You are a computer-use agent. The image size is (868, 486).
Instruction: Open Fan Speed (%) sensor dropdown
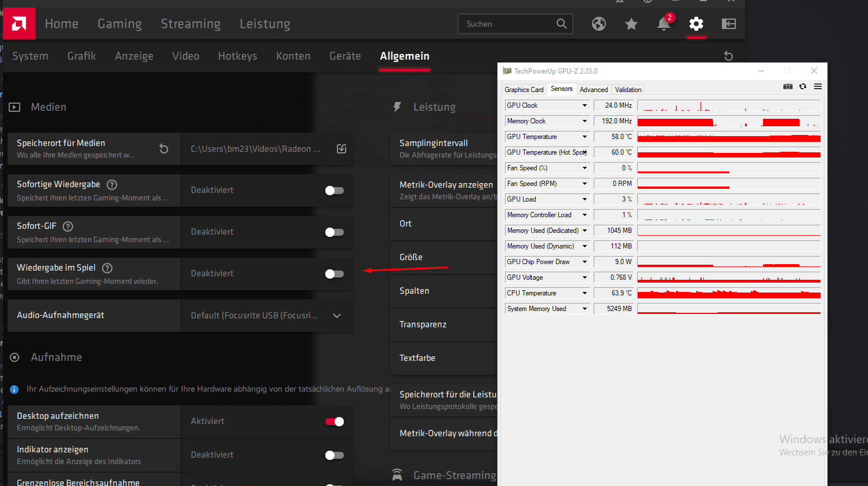coord(584,168)
